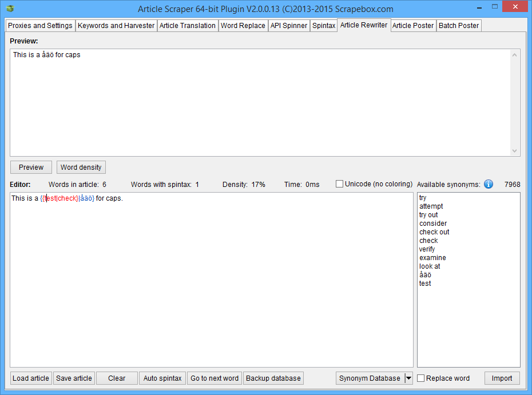Click the Preview button
Image resolution: width=532 pixels, height=395 pixels.
(31, 167)
